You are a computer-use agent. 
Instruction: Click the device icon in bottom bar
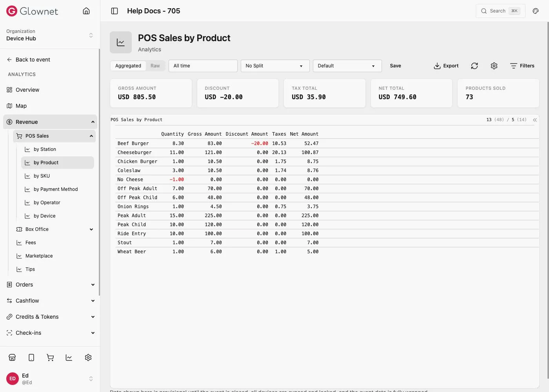pyautogui.click(x=31, y=358)
